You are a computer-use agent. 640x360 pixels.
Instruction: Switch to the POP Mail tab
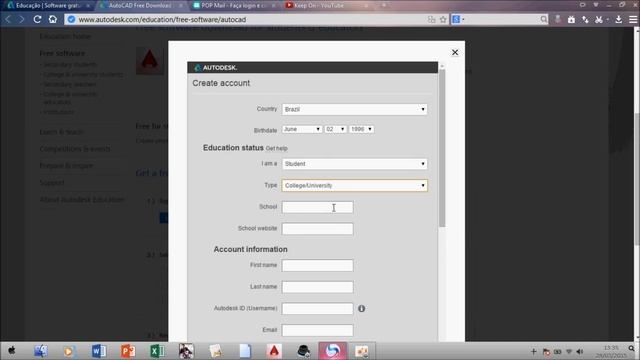point(234,5)
